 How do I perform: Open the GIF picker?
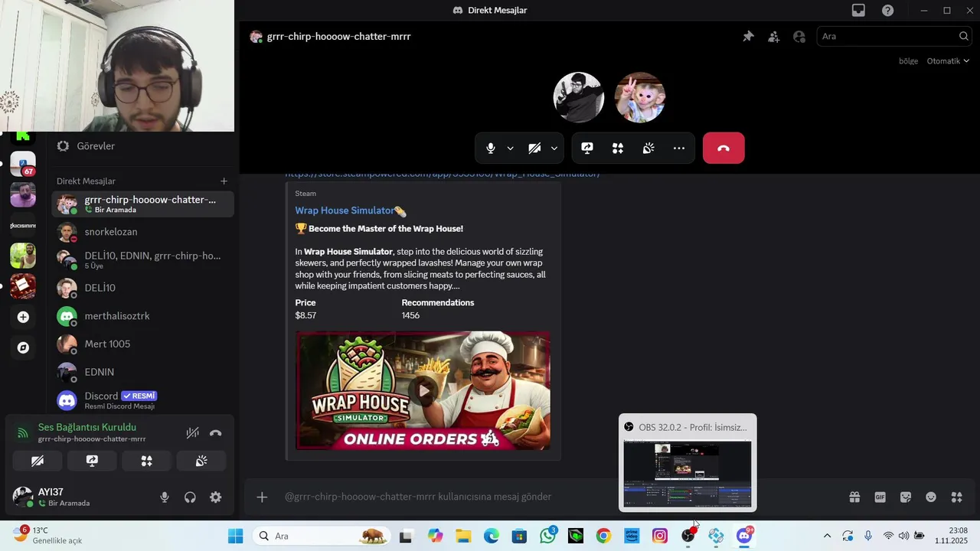[x=880, y=497]
